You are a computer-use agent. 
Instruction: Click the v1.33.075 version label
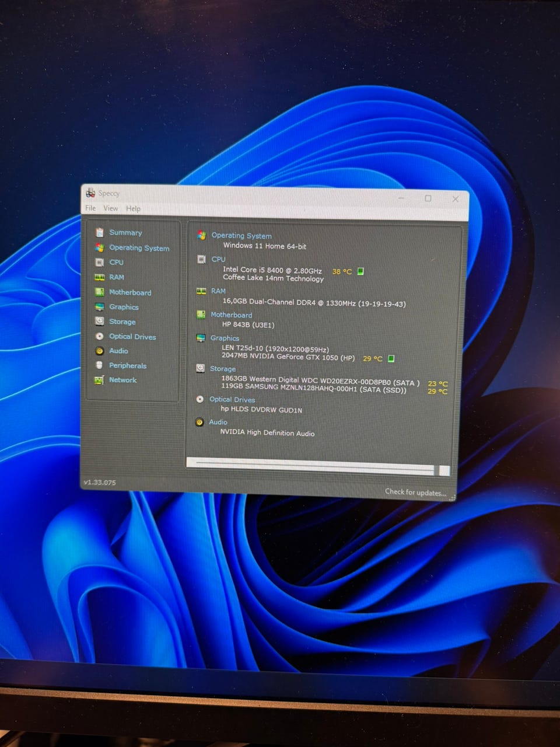click(x=100, y=483)
